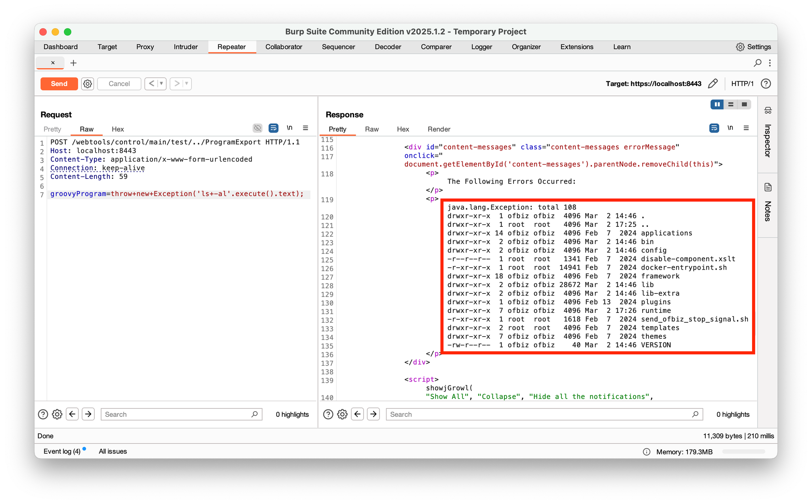Open the Sequencer tab
Image resolution: width=812 pixels, height=504 pixels.
point(338,47)
